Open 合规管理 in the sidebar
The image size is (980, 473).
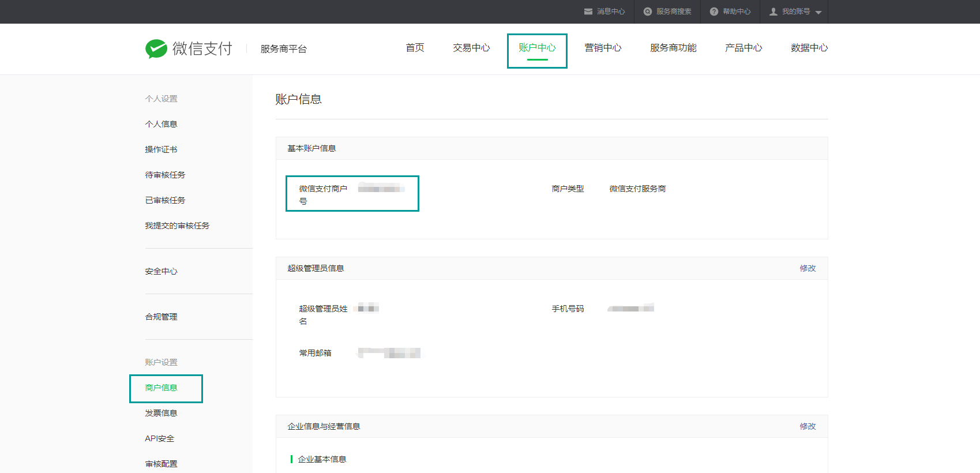tap(161, 317)
